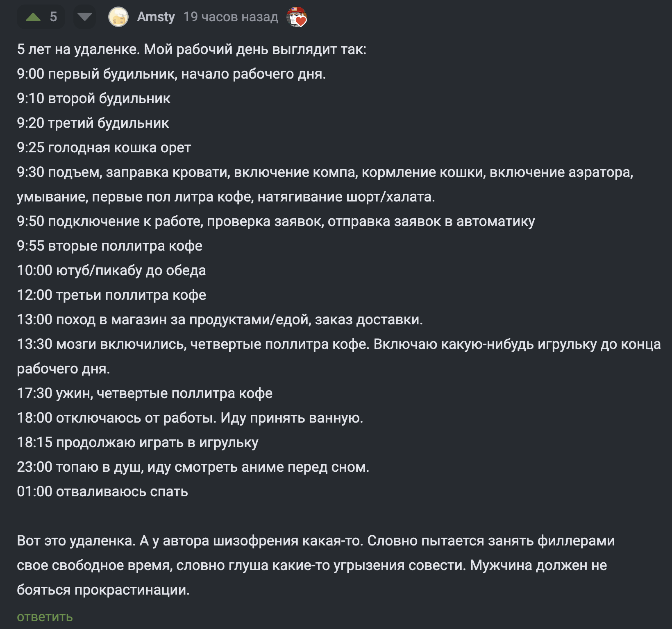Click the "9:10 второй будильник" line
The width and height of the screenshot is (672, 629).
pos(93,99)
